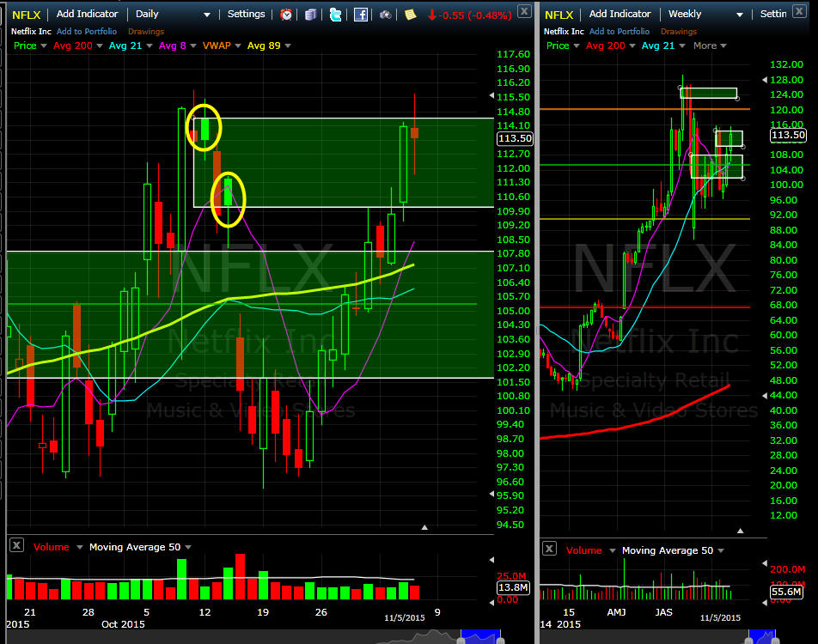The height and width of the screenshot is (644, 818).
Task: Click Add to Portfolio in weekly chart
Action: [x=620, y=31]
